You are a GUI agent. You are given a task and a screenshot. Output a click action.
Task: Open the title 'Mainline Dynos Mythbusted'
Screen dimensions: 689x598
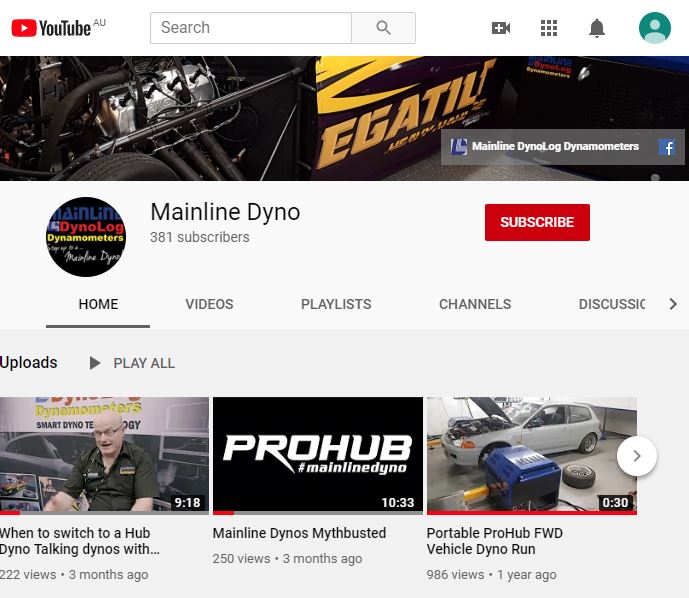pos(299,533)
